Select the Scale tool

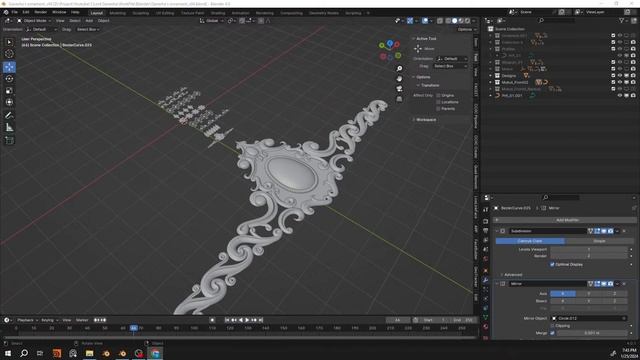(9, 91)
